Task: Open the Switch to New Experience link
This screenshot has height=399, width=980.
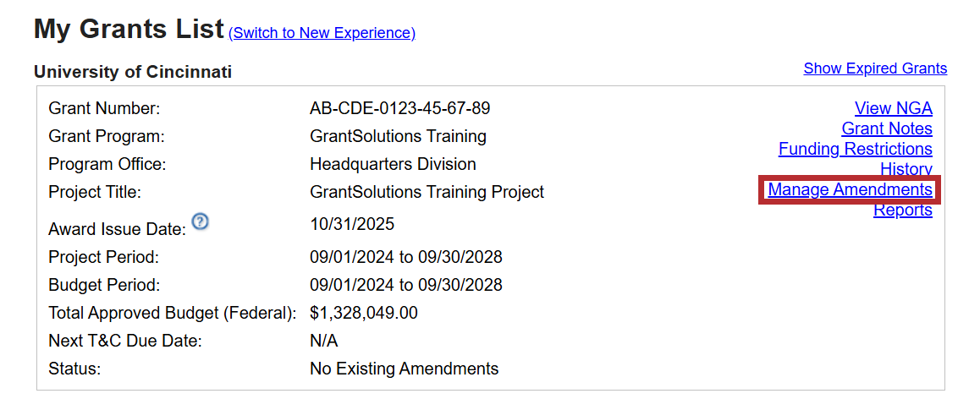Action: pos(322,33)
